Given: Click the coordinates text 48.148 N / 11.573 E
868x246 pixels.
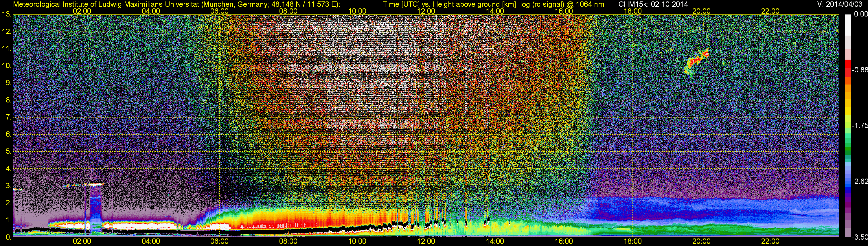Looking at the screenshot, I should tap(303, 4).
